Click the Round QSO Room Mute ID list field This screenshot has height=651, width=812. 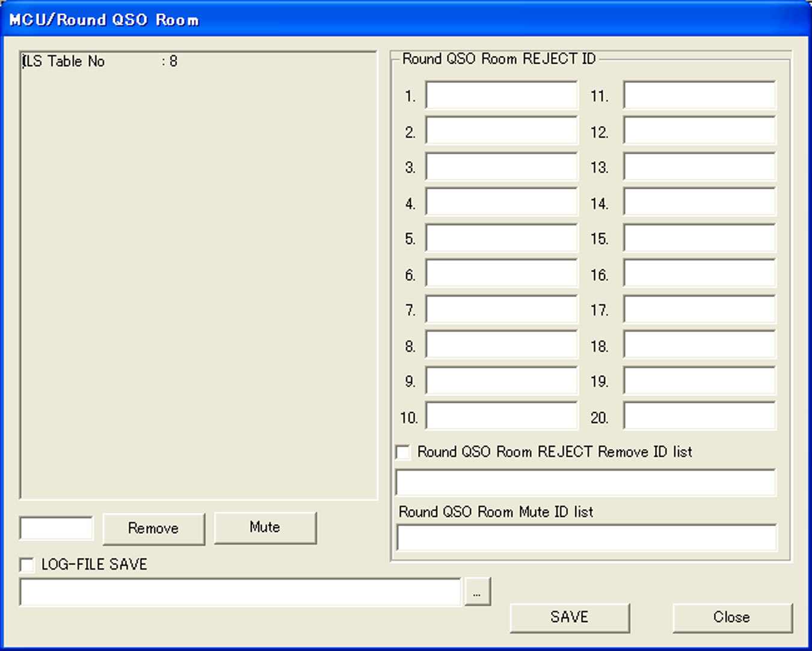[586, 538]
